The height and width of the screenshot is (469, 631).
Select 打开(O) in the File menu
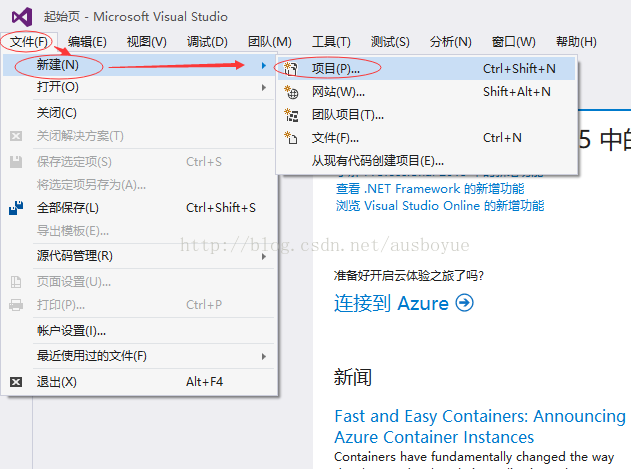pyautogui.click(x=139, y=87)
